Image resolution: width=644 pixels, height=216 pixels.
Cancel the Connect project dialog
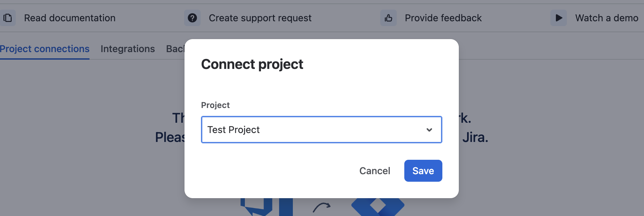(x=374, y=171)
